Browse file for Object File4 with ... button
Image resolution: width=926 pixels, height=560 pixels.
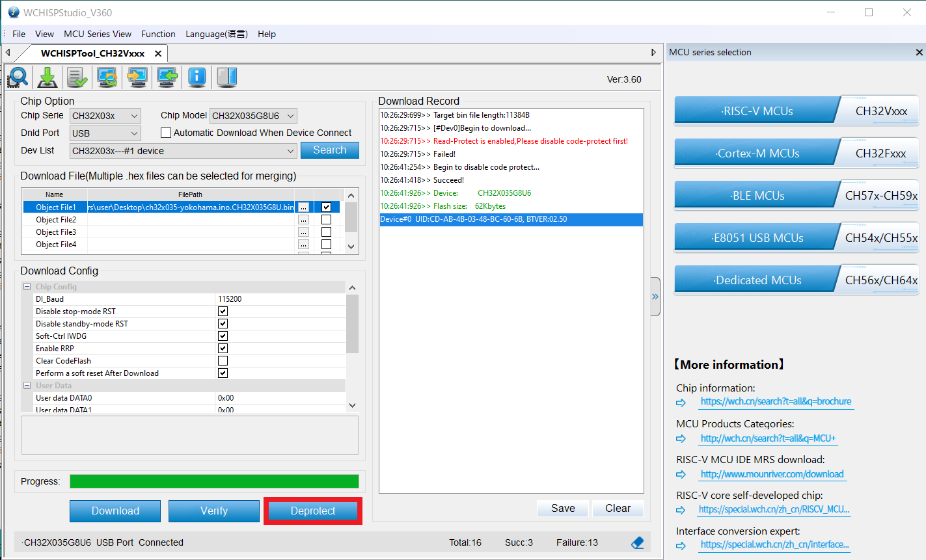[303, 245]
